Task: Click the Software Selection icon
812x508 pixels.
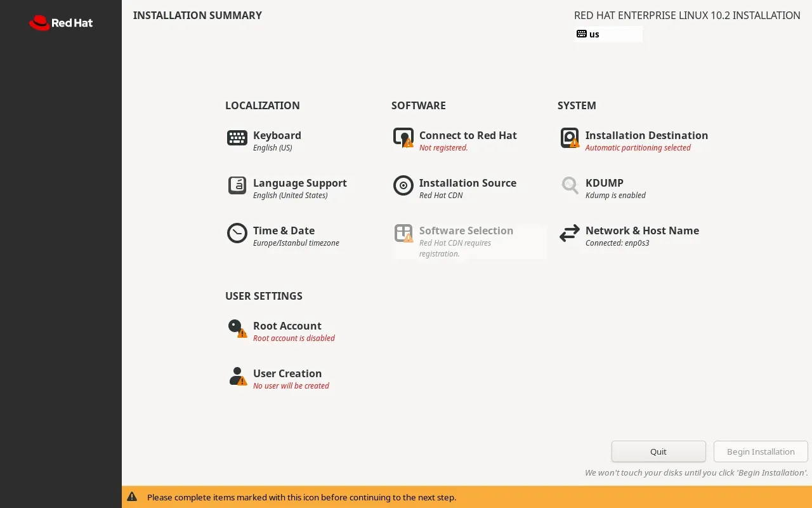Action: tap(403, 233)
